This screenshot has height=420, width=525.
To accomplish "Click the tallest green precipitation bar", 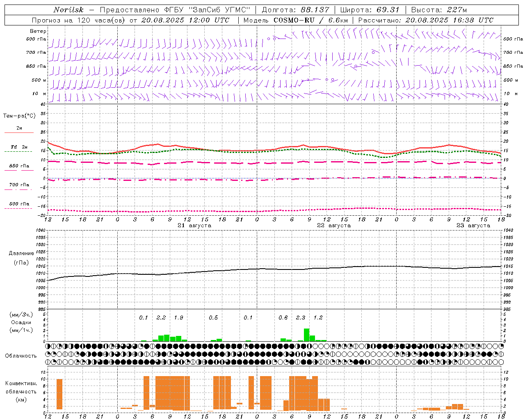I will click(306, 335).
